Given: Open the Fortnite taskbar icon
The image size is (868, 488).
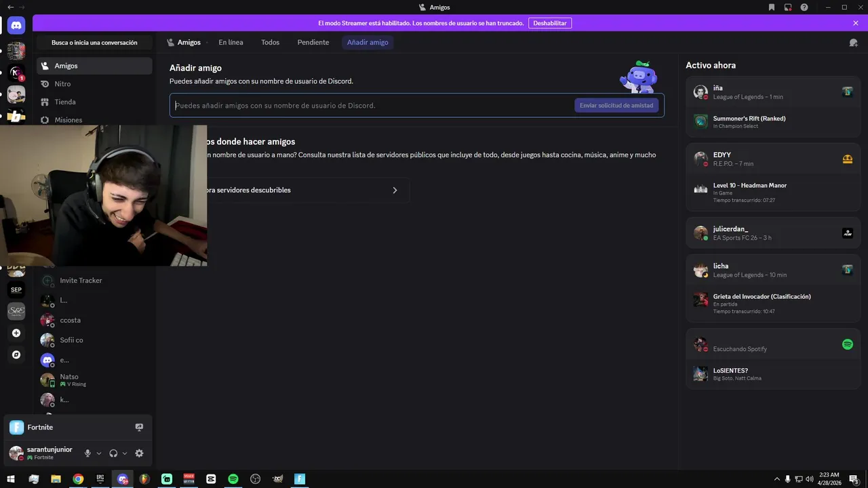Looking at the screenshot, I should pos(300,479).
